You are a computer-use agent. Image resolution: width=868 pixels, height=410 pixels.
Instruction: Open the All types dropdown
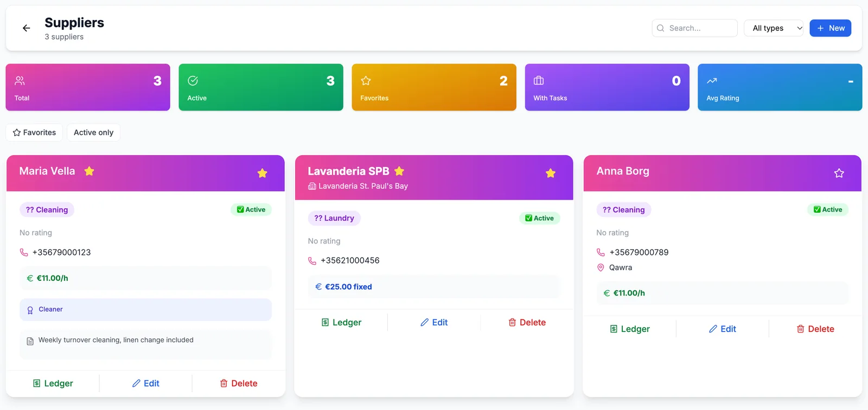tap(774, 28)
